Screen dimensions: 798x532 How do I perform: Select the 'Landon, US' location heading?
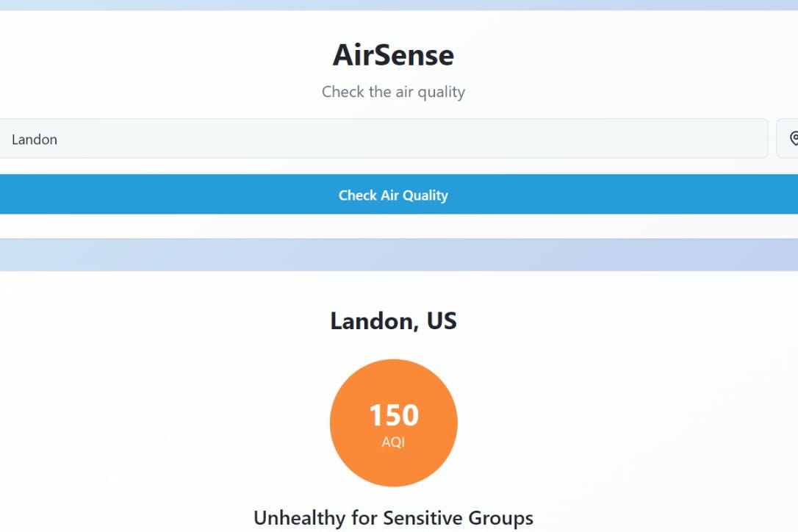click(393, 321)
